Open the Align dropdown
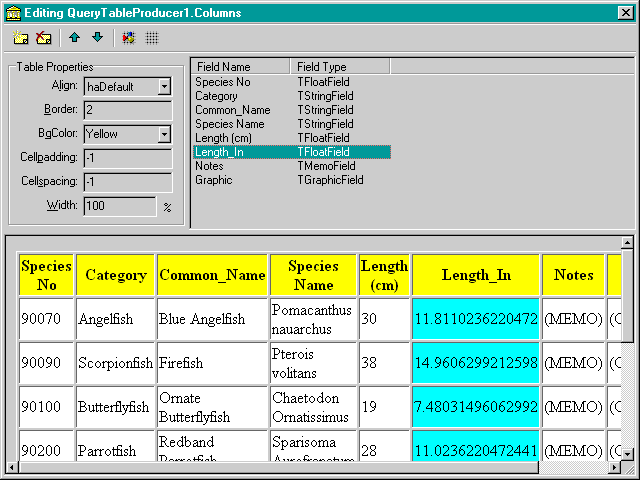Image resolution: width=640 pixels, height=480 pixels. pyautogui.click(x=164, y=87)
